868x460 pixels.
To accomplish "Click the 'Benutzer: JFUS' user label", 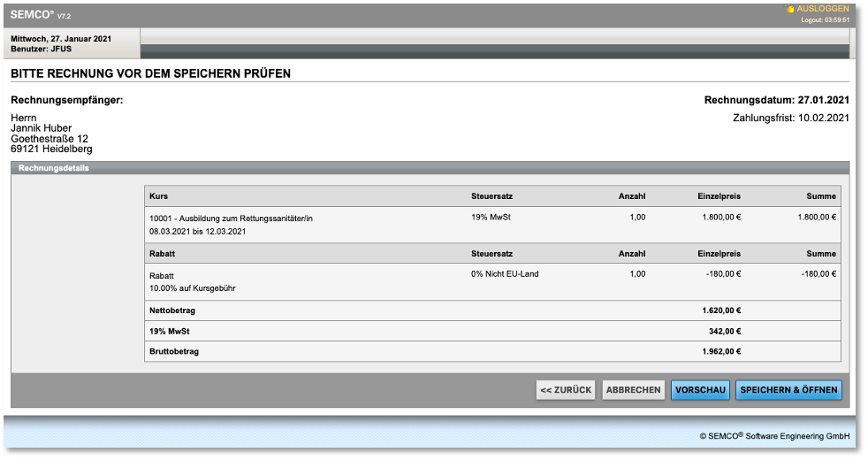I will pos(41,49).
